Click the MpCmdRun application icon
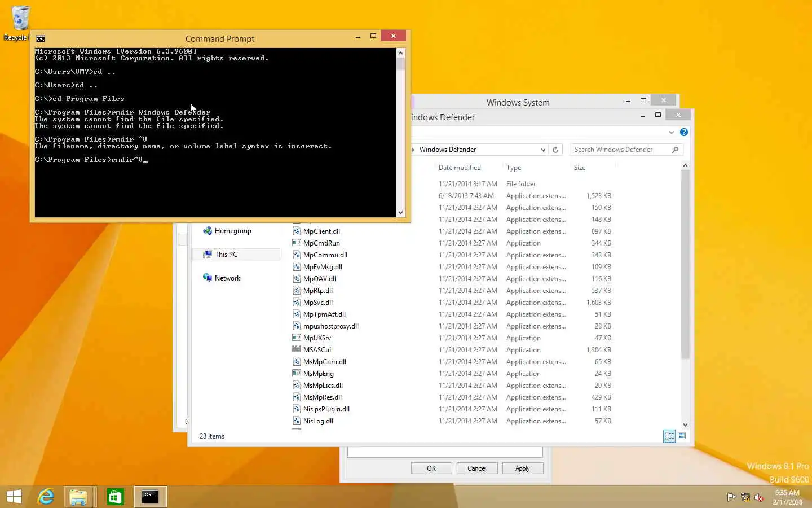The image size is (812, 508). [x=297, y=243]
